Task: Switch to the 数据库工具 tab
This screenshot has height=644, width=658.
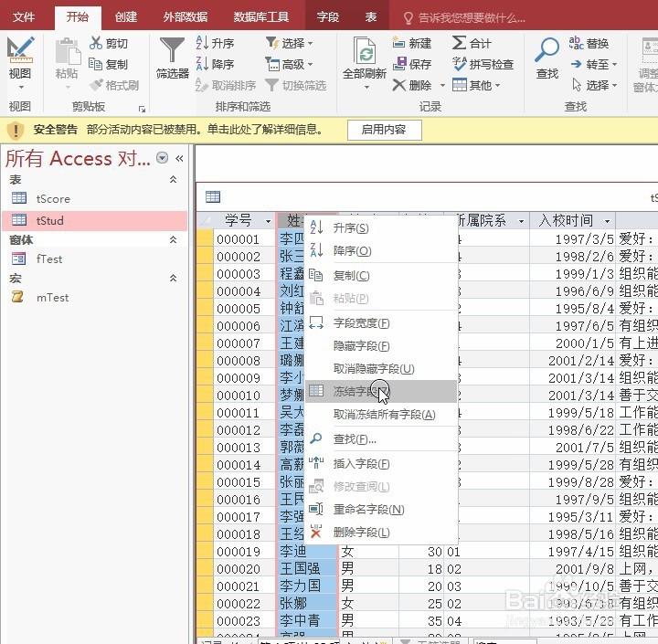Action: 261,17
